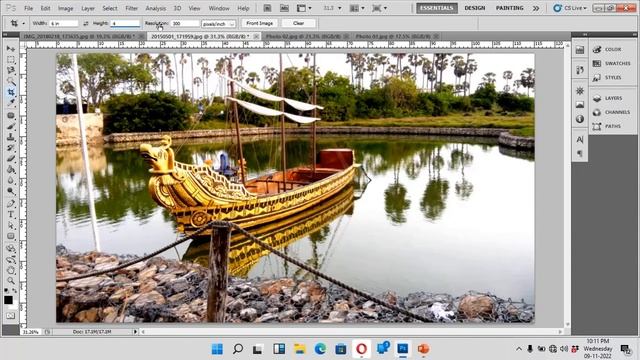The height and width of the screenshot is (360, 640).
Task: Select the Brush tool
Action: pos(11,127)
